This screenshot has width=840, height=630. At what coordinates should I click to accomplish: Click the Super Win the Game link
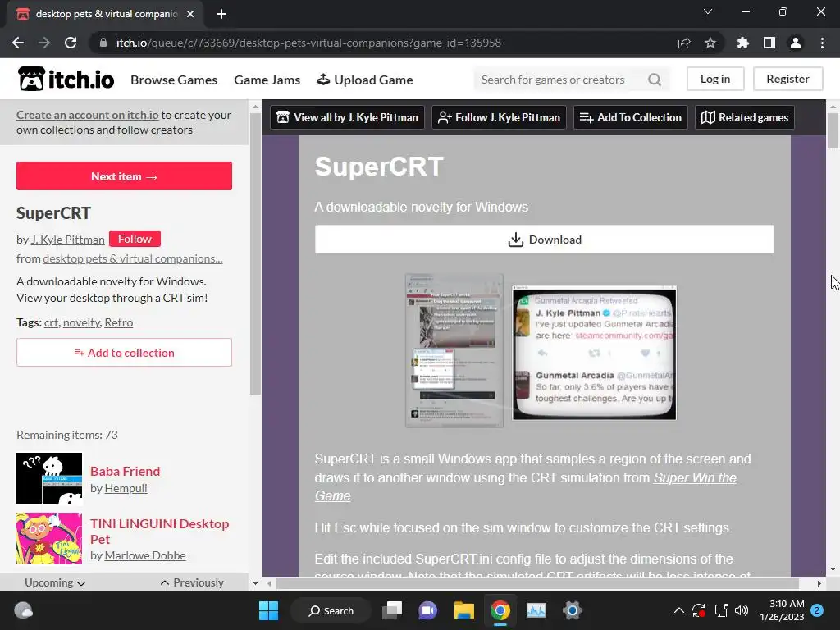526,486
